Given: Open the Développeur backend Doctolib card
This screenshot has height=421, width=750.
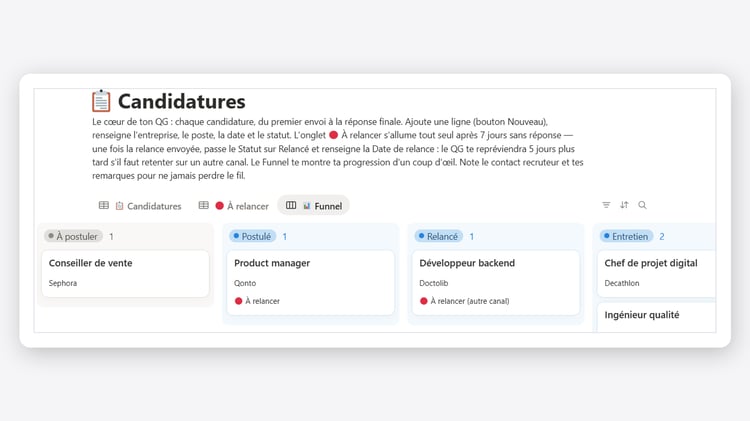Looking at the screenshot, I should (x=496, y=282).
